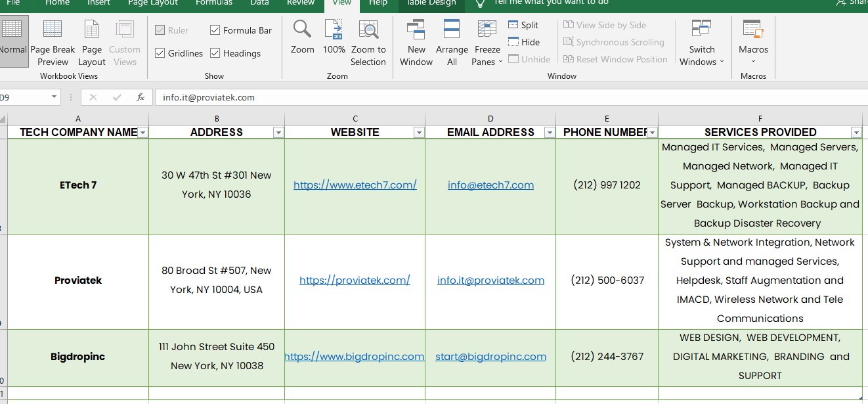Open Email Address filter dropdown
The image size is (868, 404).
pyautogui.click(x=550, y=133)
